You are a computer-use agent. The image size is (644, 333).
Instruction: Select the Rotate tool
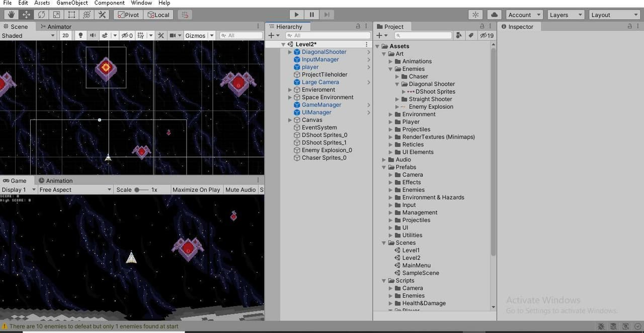[41, 15]
